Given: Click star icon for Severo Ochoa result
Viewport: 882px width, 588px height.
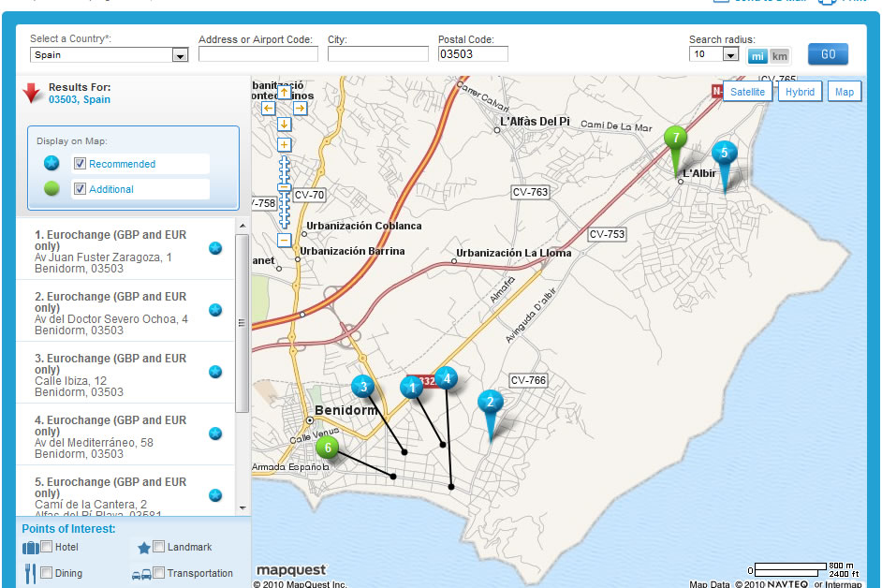Looking at the screenshot, I should pos(214,310).
